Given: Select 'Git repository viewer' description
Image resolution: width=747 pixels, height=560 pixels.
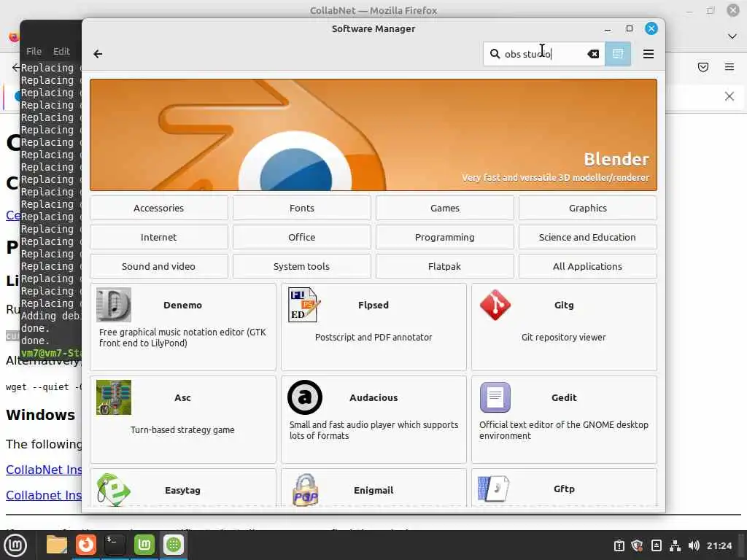Looking at the screenshot, I should tap(564, 337).
